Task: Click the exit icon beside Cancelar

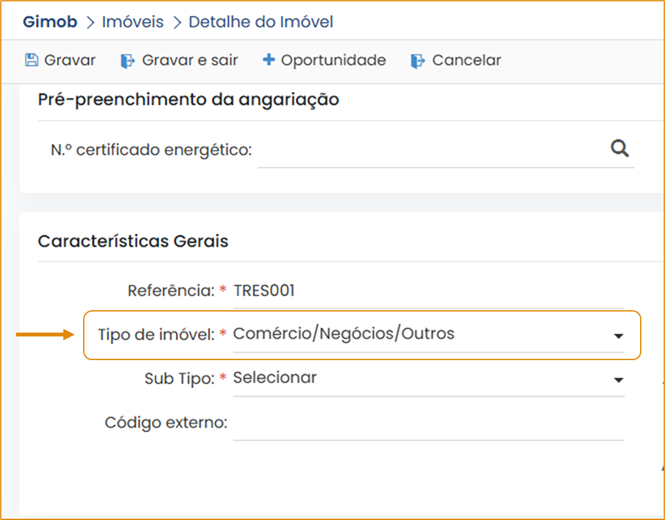Action: coord(418,61)
